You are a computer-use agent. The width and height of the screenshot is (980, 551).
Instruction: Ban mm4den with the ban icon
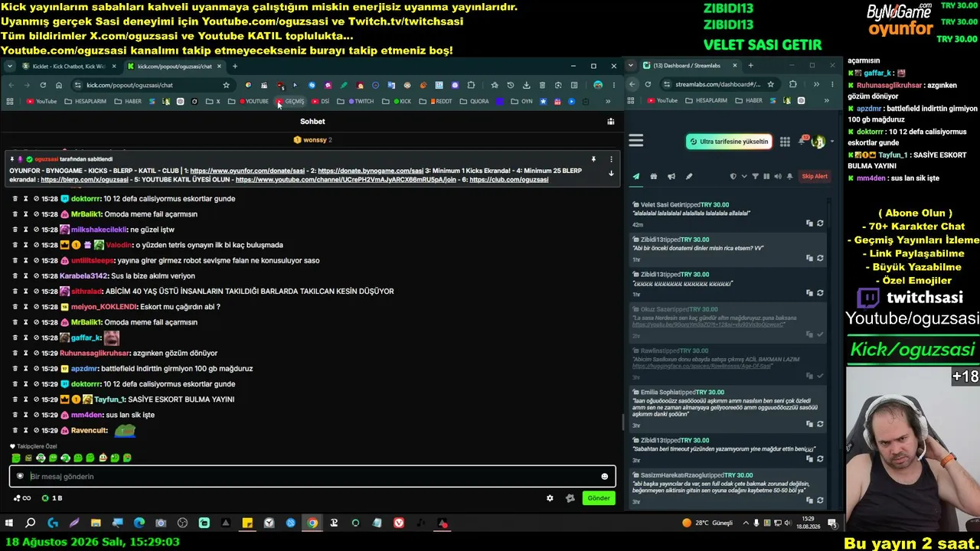pyautogui.click(x=36, y=415)
